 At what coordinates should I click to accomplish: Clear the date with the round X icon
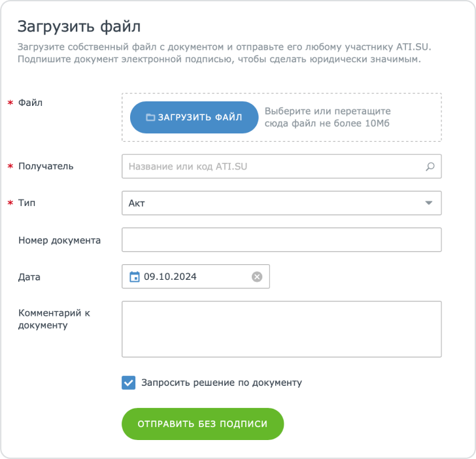pyautogui.click(x=257, y=277)
